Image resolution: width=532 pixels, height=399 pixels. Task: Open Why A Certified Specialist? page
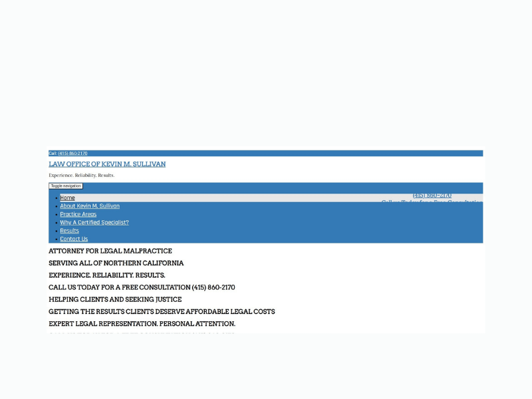pyautogui.click(x=94, y=223)
